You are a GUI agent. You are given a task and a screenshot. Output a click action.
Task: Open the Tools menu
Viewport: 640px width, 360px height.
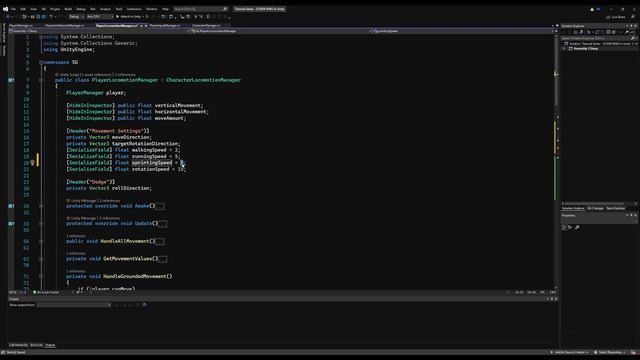[x=119, y=9]
